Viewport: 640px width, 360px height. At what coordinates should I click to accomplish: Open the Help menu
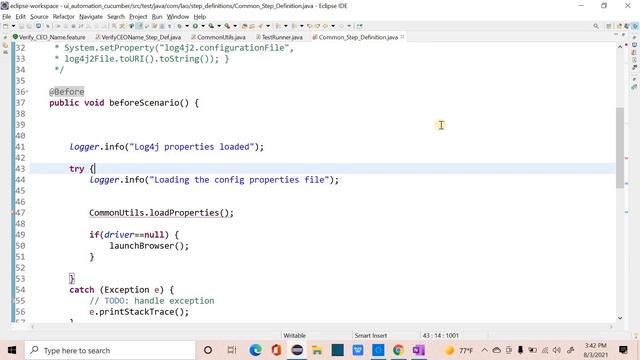tap(200, 17)
